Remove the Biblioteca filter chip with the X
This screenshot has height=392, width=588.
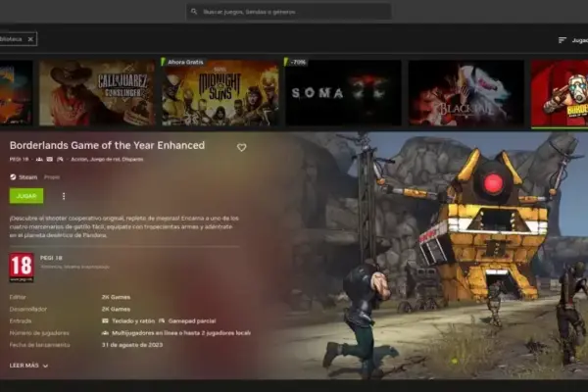30,39
